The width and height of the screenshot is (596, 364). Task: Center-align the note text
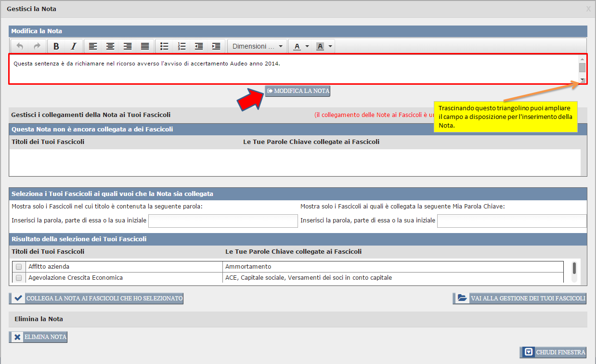tap(110, 46)
